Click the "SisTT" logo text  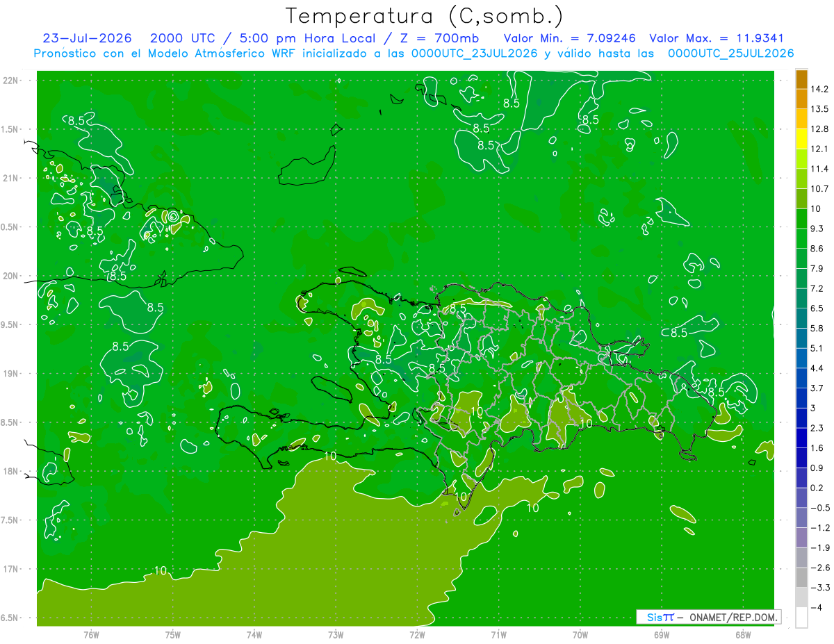660,617
